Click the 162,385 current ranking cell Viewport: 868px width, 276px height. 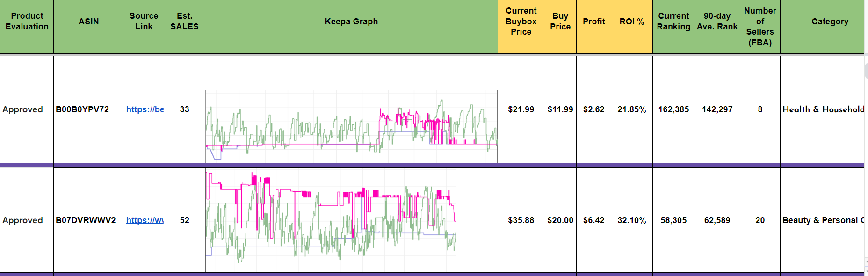pyautogui.click(x=673, y=109)
